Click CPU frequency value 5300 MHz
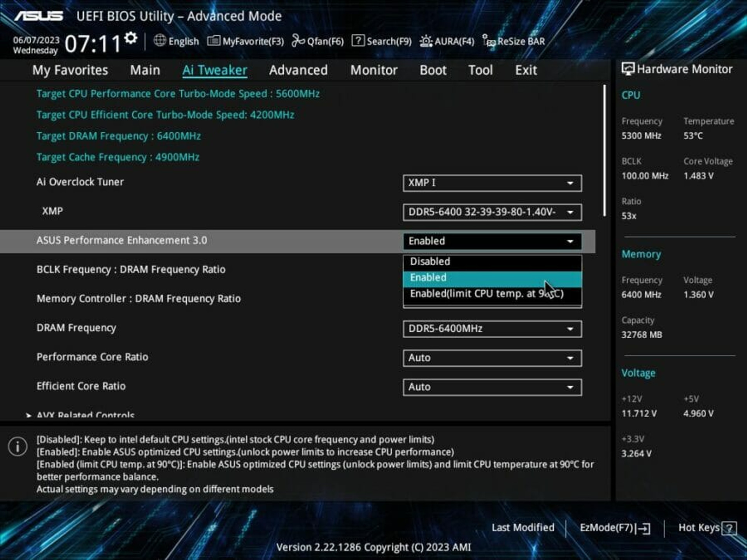 [x=641, y=136]
